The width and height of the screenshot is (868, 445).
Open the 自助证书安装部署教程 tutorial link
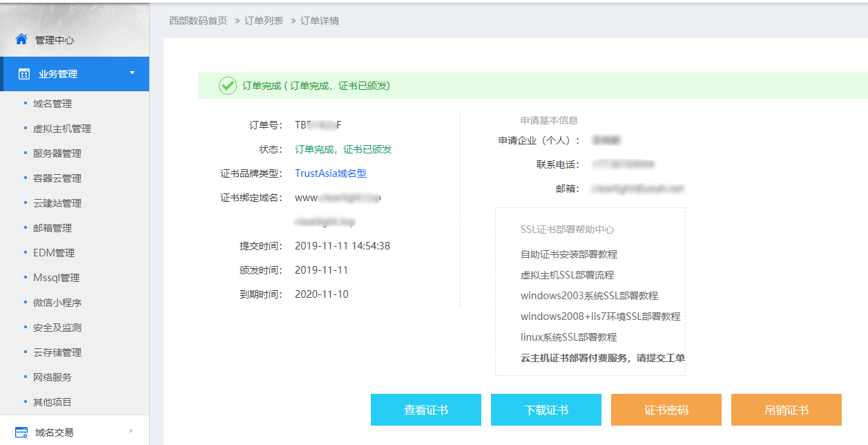pyautogui.click(x=568, y=252)
